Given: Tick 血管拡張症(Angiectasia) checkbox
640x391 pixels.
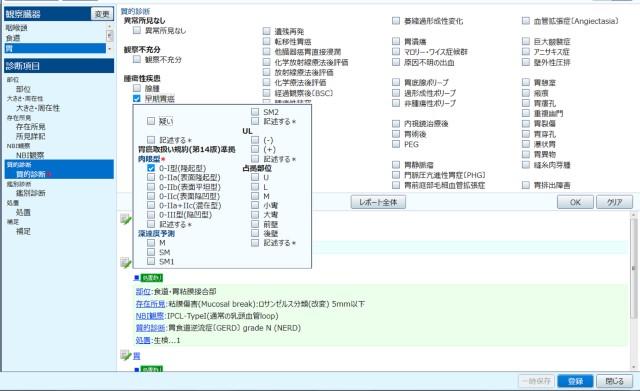Looking at the screenshot, I should tap(526, 20).
